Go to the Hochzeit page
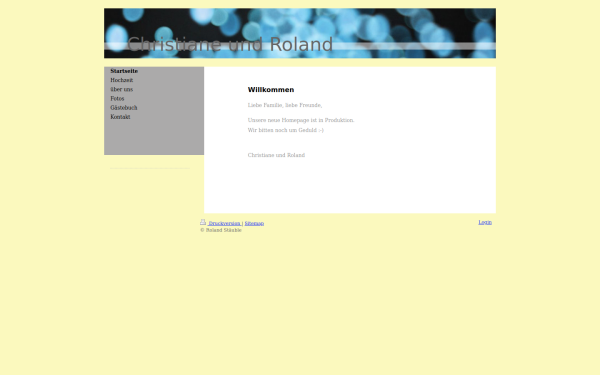Viewport: 600px width, 375px height. (x=122, y=80)
